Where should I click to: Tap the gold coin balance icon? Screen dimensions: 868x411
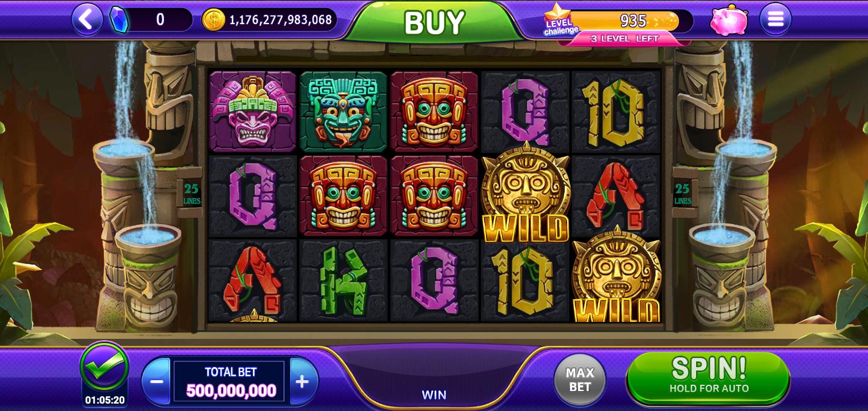(x=214, y=20)
